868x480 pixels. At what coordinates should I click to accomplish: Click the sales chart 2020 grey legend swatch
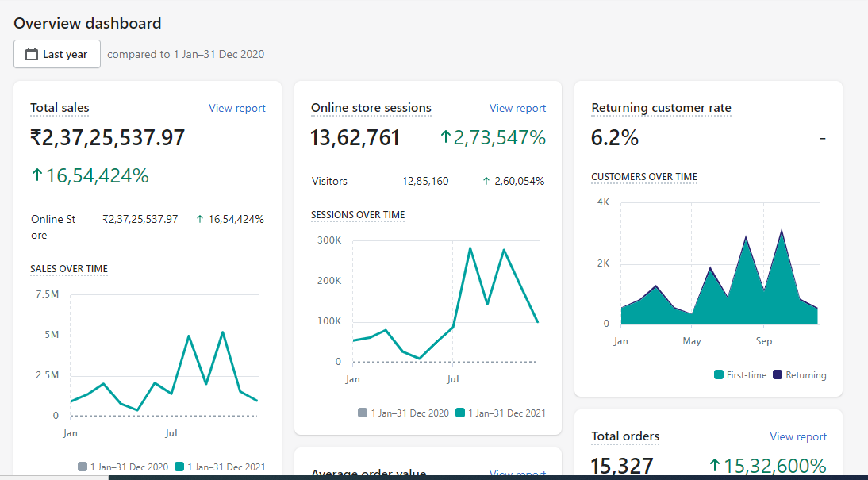click(83, 467)
